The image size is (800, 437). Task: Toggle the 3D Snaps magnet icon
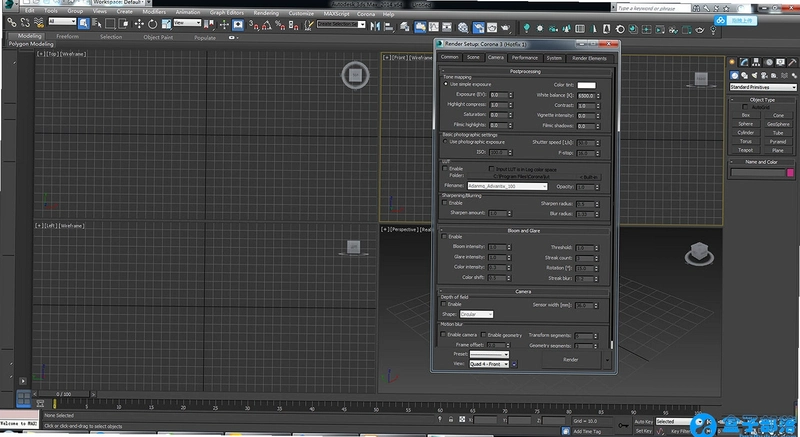tap(254, 24)
